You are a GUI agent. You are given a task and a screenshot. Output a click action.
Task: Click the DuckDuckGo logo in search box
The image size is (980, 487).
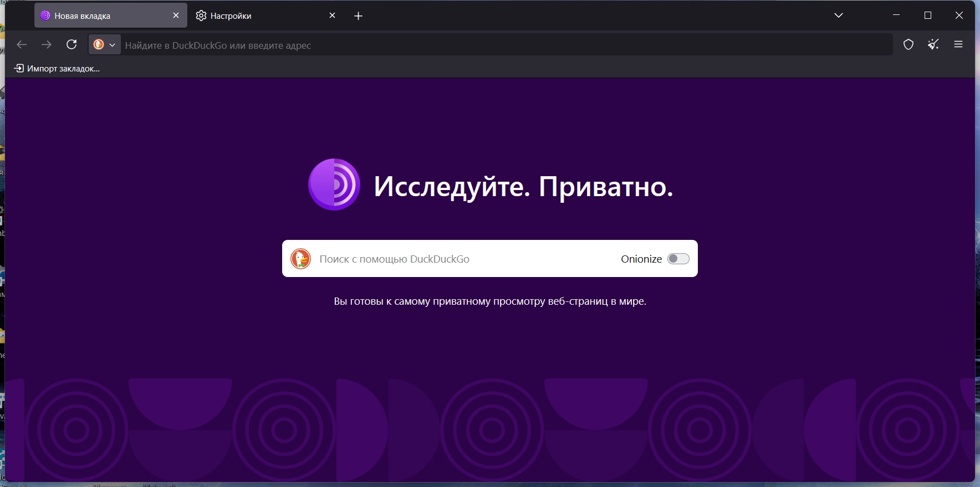point(301,259)
